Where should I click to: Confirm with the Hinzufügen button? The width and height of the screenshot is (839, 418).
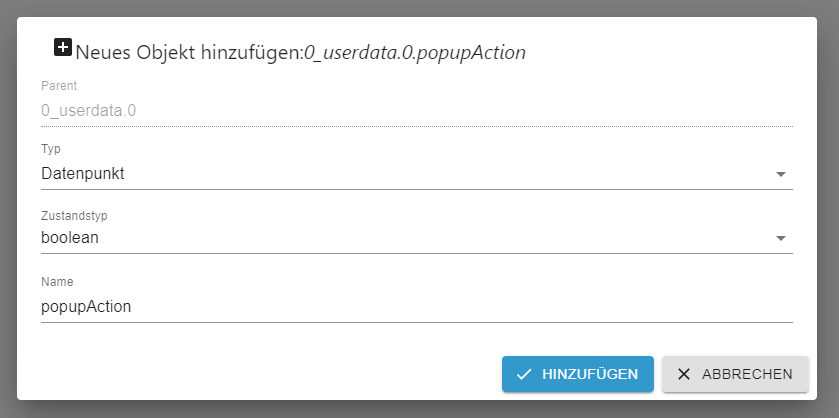[x=577, y=374]
